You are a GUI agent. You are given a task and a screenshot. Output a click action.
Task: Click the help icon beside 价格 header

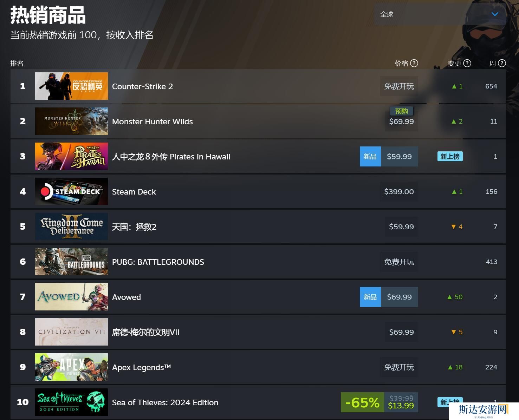click(x=414, y=63)
